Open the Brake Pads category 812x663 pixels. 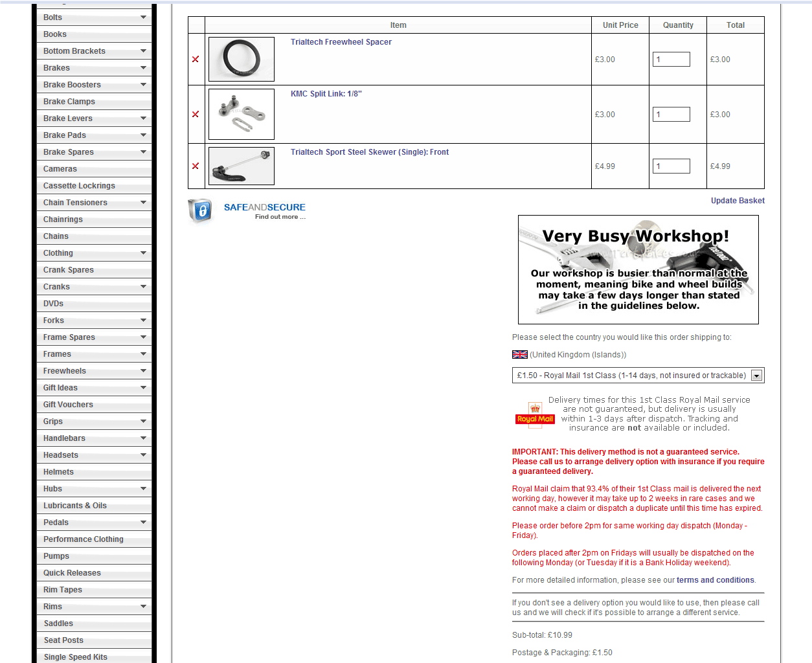click(95, 135)
